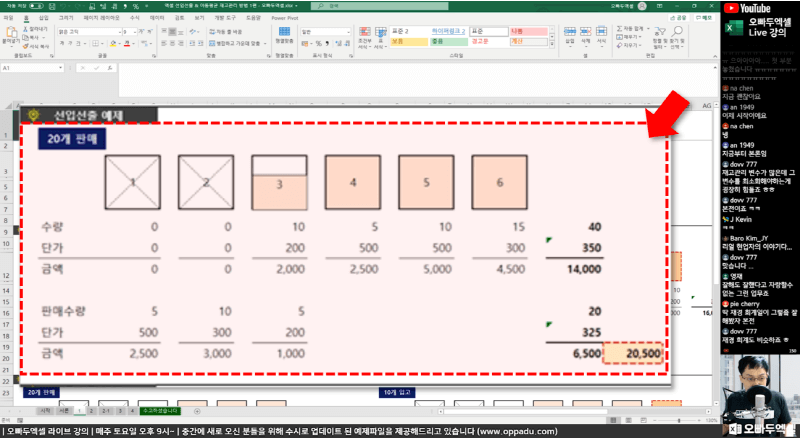
Task: Open the font name dropdown
Action: (106, 31)
